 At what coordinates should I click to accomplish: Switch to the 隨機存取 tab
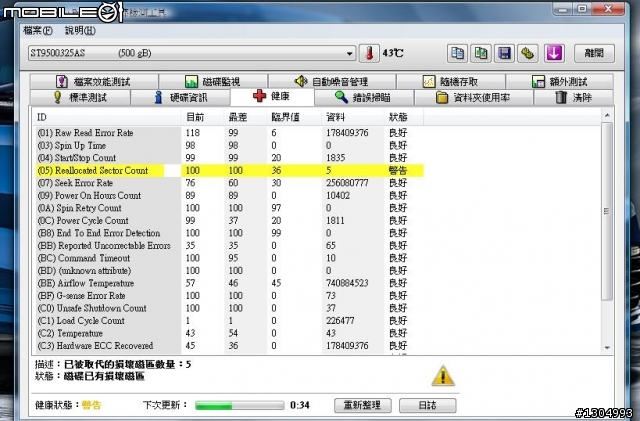click(x=451, y=82)
